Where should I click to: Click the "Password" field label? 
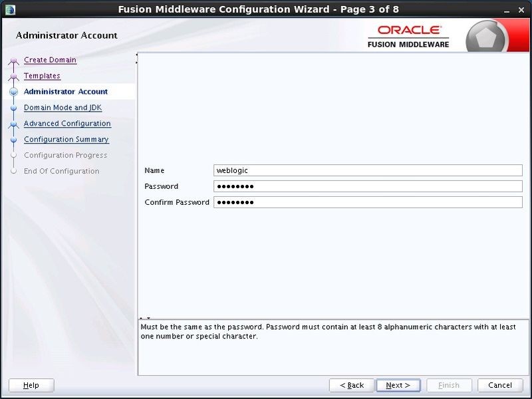tap(161, 186)
